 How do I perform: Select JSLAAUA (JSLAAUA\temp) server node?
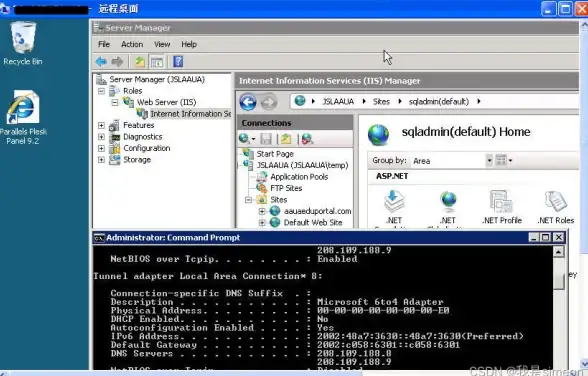point(302,165)
